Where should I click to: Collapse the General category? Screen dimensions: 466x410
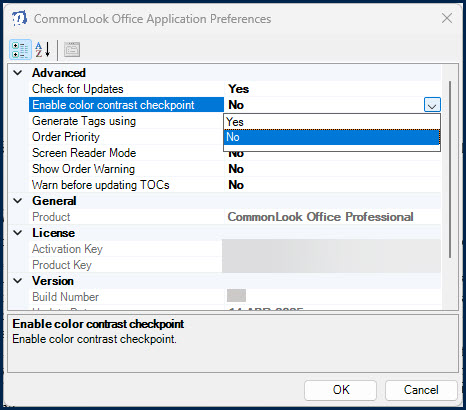(18, 201)
